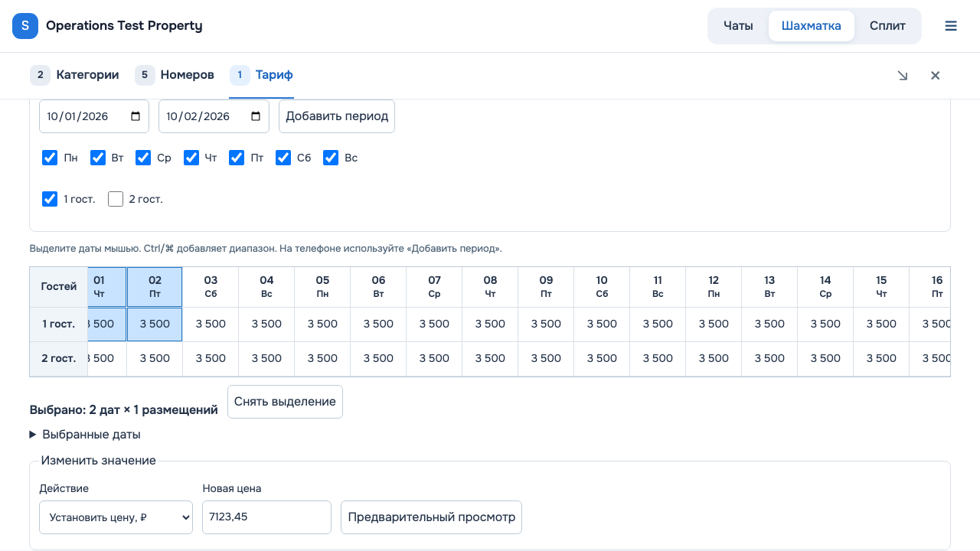Image resolution: width=980 pixels, height=551 pixels.
Task: Open the Номеров step tab
Action: click(x=175, y=75)
